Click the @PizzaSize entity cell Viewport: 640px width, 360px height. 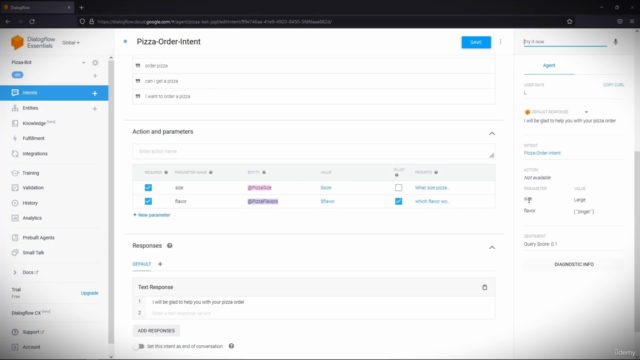click(260, 188)
